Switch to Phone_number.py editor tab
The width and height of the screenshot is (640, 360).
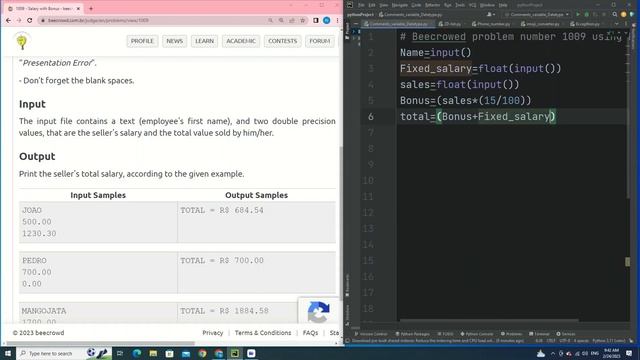click(x=492, y=24)
